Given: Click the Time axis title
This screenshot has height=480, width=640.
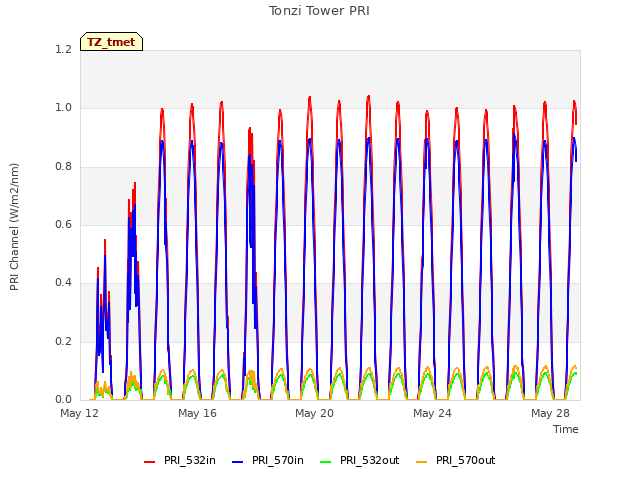Looking at the screenshot, I should [566, 429].
